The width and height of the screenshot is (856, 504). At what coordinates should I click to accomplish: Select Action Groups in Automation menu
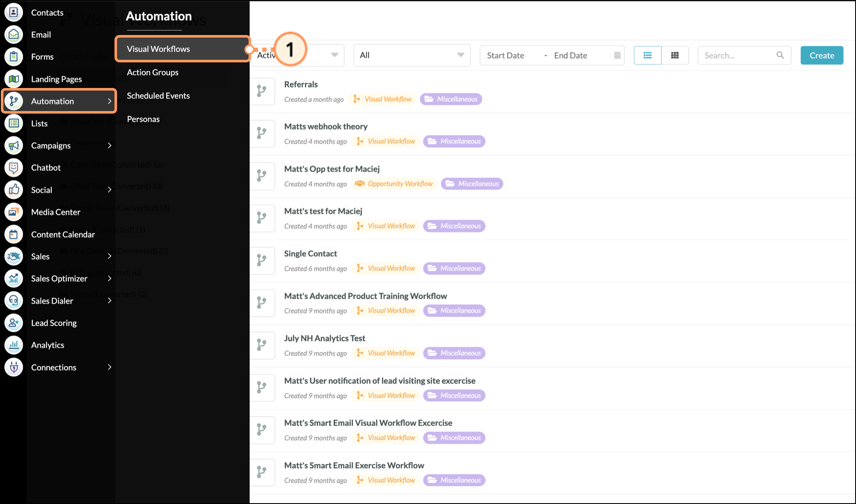point(152,72)
